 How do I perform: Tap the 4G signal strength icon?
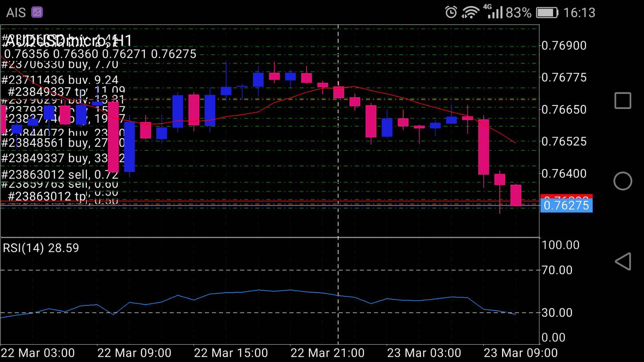[x=494, y=12]
